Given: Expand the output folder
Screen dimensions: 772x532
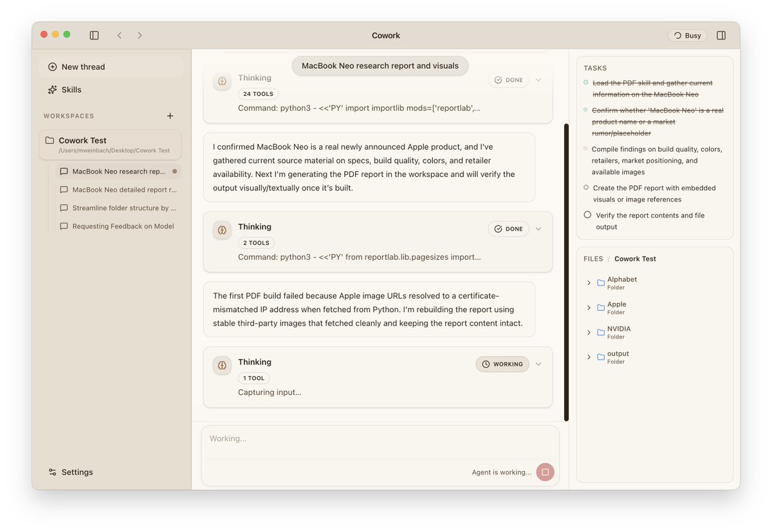Looking at the screenshot, I should tap(589, 357).
